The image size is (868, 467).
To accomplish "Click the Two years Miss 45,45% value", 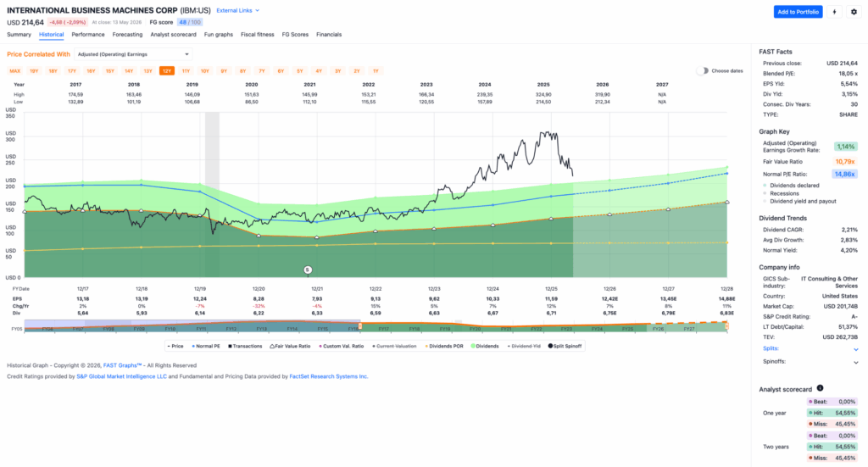I will [x=845, y=459].
